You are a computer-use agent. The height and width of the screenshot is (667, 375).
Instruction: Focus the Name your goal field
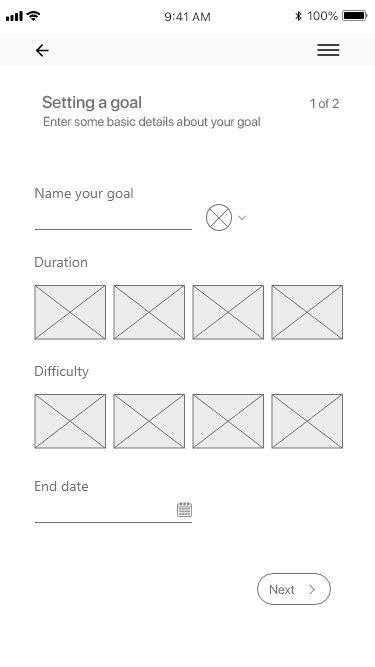pyautogui.click(x=113, y=219)
